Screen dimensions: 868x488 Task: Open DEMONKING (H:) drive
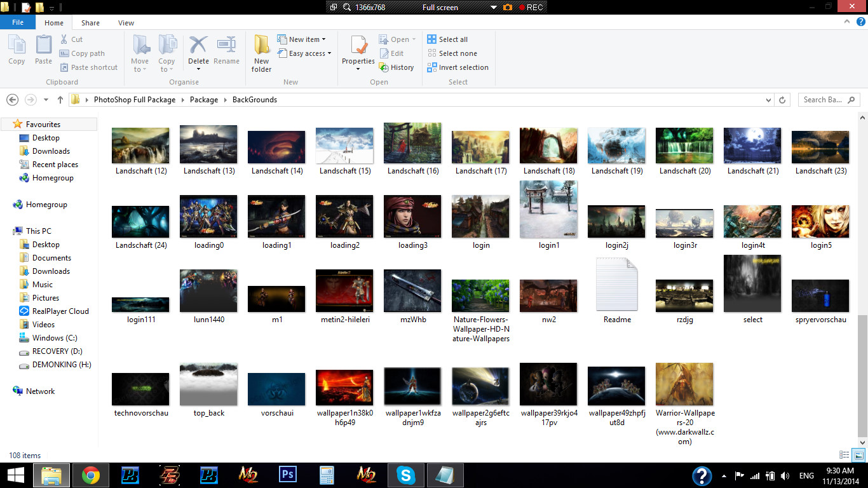[62, 365]
